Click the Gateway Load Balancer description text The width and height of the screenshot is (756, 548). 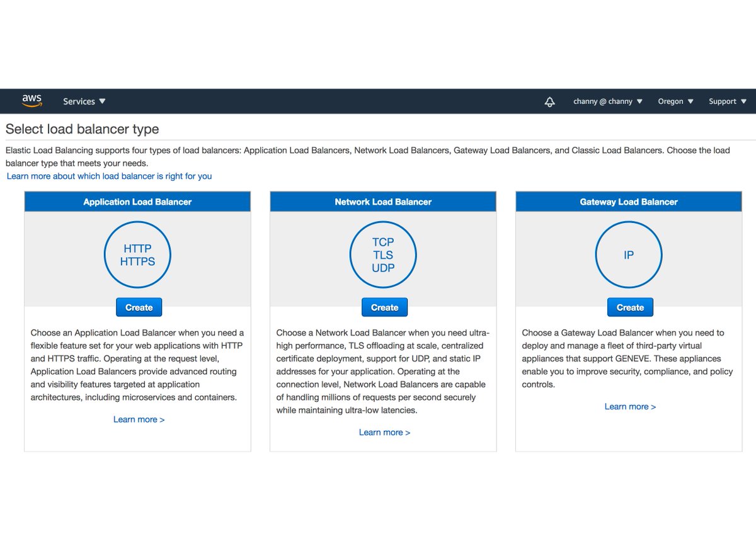coord(629,358)
